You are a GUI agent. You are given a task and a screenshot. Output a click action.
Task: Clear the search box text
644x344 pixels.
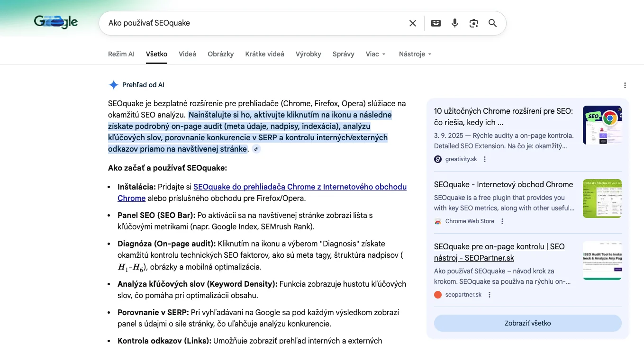(x=413, y=23)
